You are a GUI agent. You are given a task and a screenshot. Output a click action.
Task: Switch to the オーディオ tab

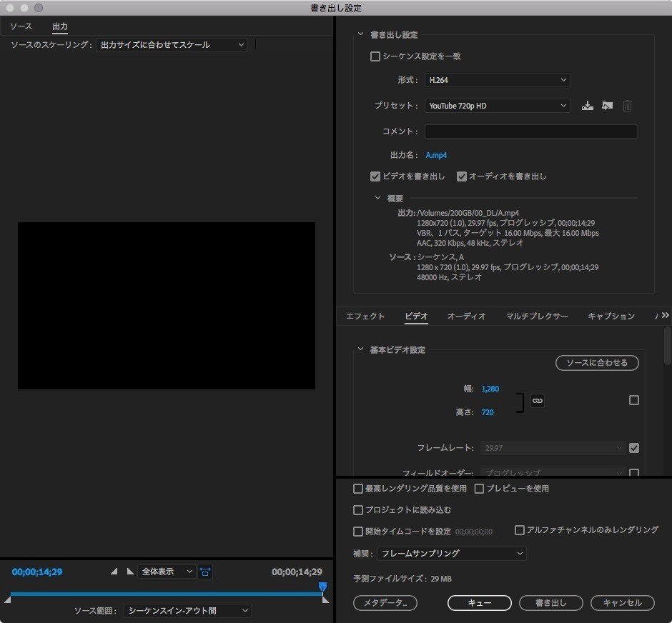(x=466, y=316)
